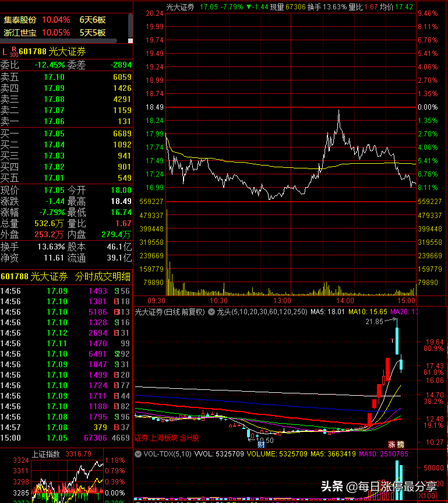
Task: Click the horizontal scrollbar under the ticker list
Action: pyautogui.click(x=58, y=41)
